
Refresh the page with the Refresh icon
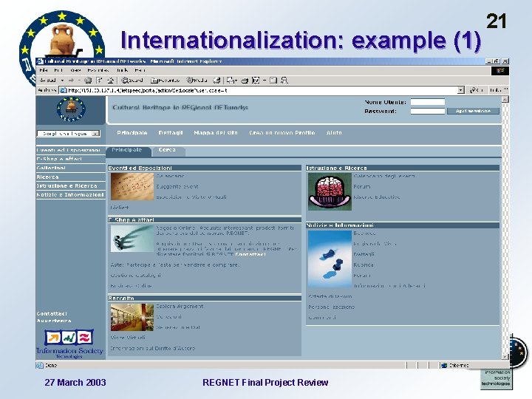[99, 81]
